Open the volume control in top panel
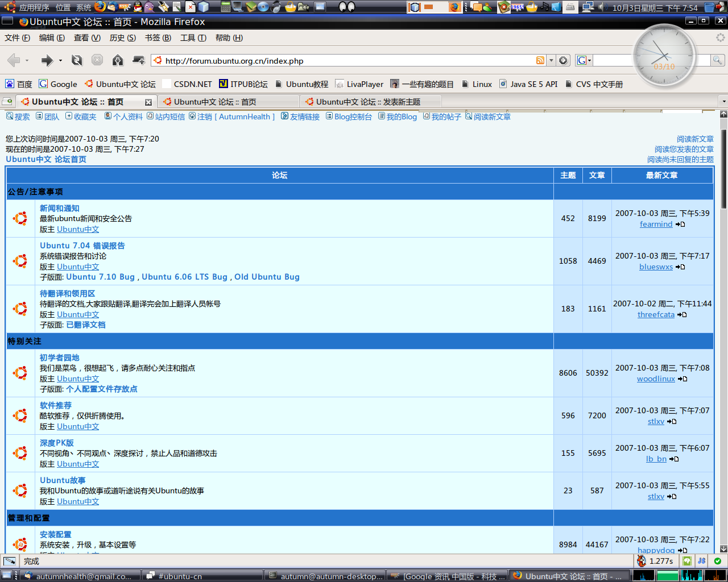728x582 pixels. [603, 7]
